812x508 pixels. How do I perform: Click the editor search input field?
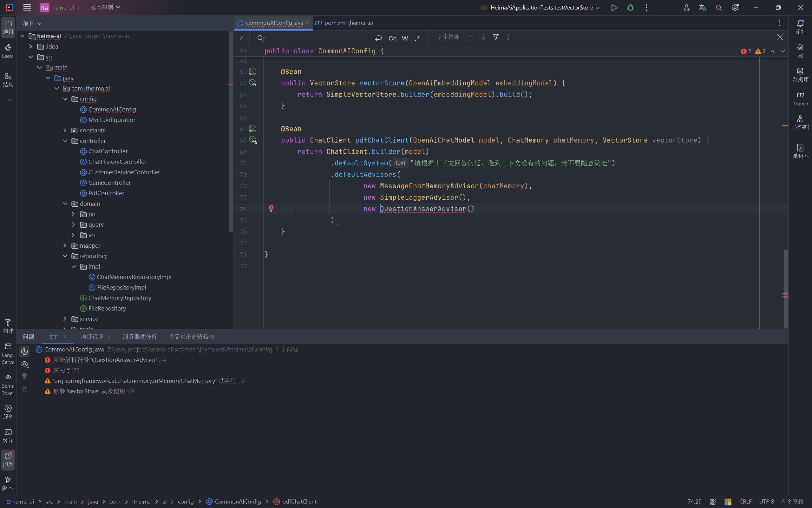click(319, 38)
